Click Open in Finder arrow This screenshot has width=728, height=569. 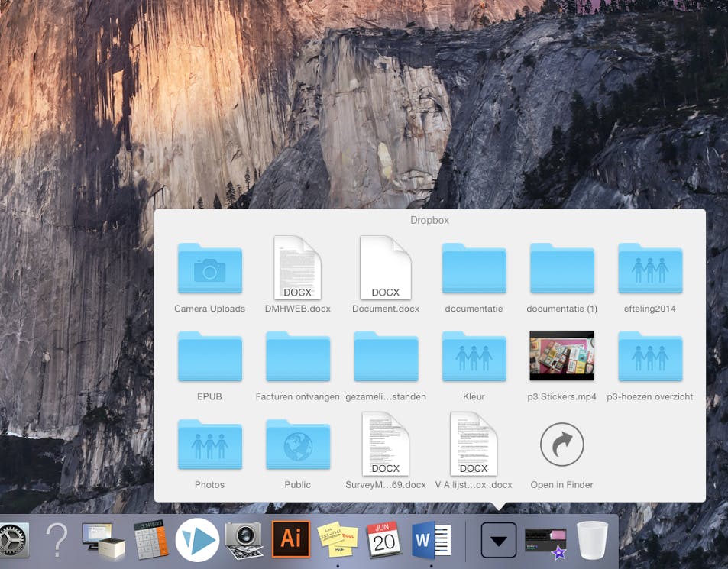pos(561,445)
